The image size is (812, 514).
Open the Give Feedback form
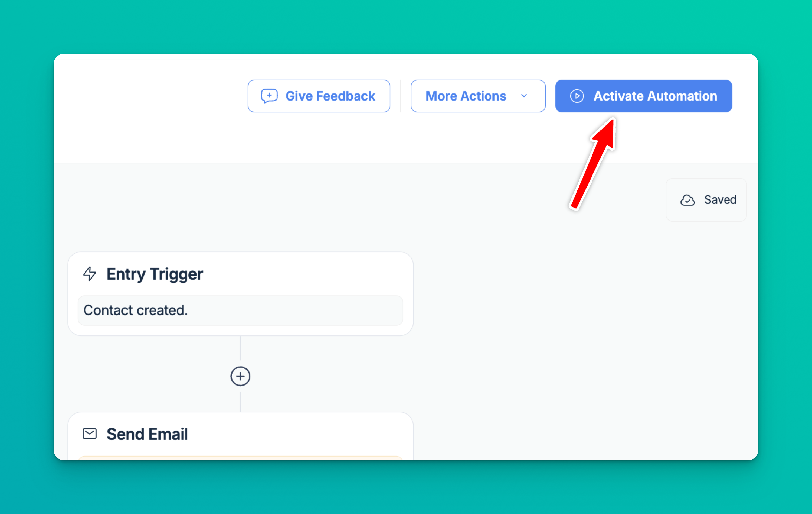point(319,96)
